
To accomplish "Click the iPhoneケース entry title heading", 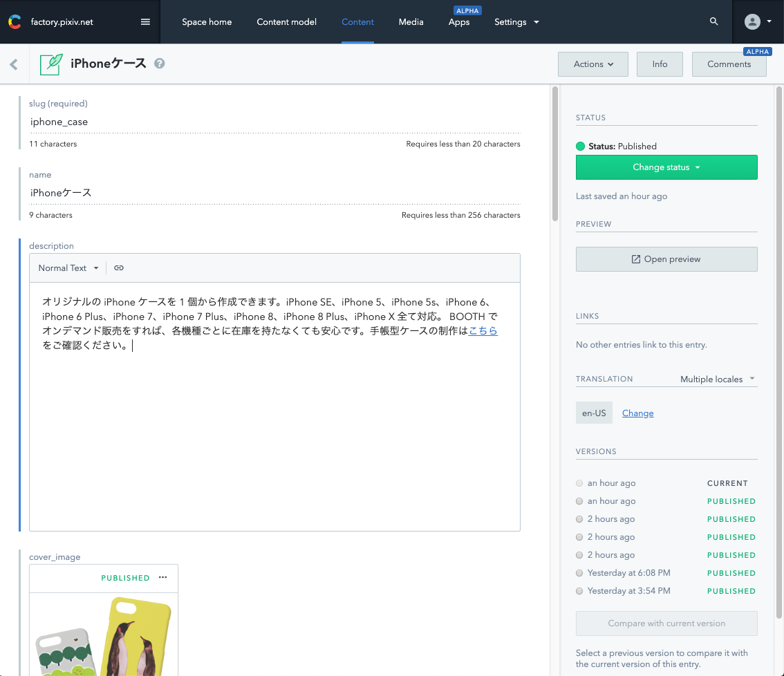I will (x=109, y=64).
